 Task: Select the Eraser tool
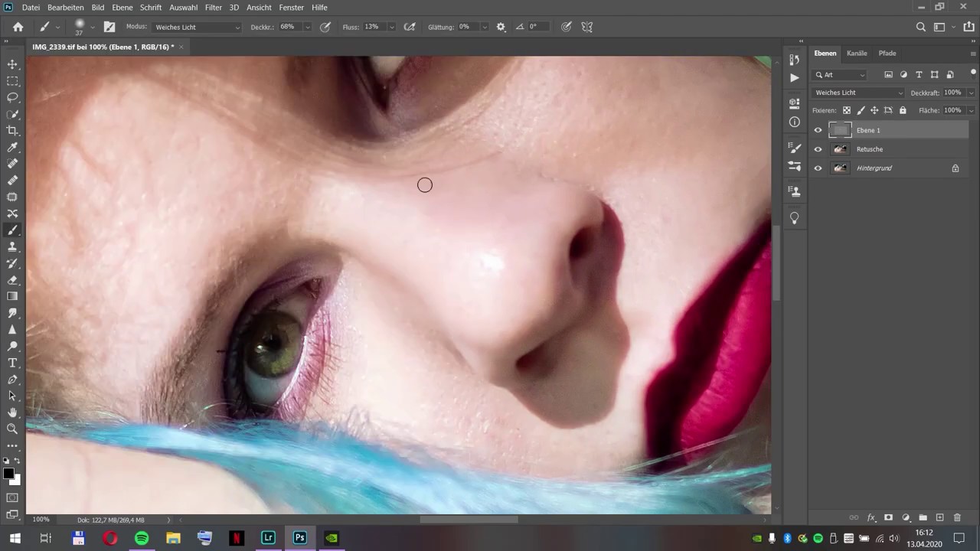[x=12, y=280]
